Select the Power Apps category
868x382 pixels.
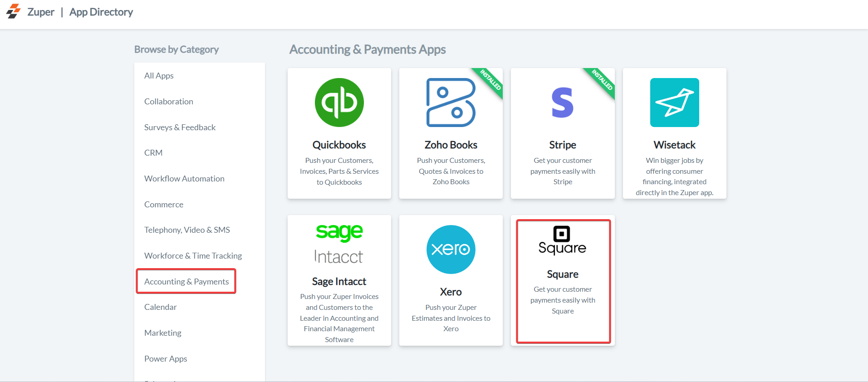pos(166,359)
